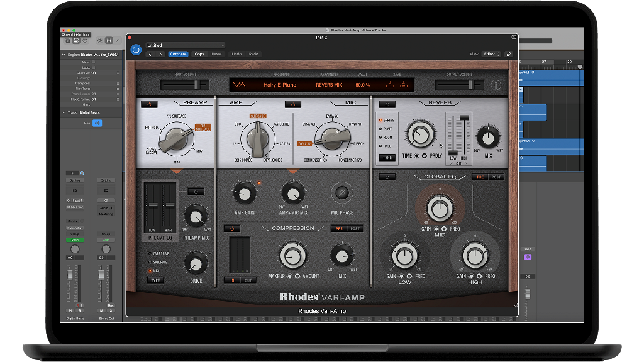The height and width of the screenshot is (362, 644).
Task: Click the Input Volume slider
Action: 184,84
